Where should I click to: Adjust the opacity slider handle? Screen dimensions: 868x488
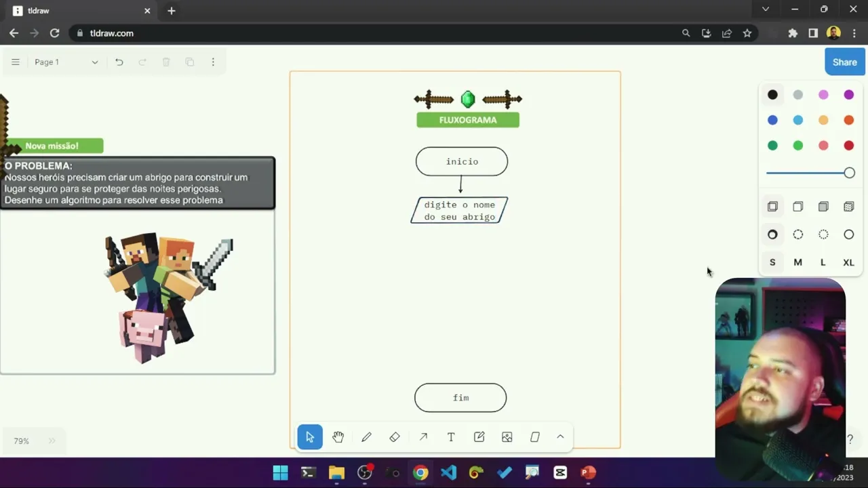point(849,173)
